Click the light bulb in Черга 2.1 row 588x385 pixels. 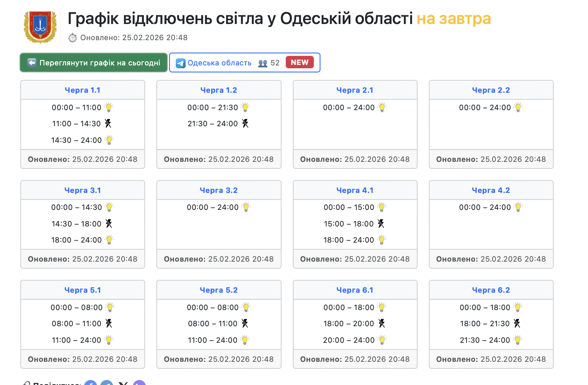coord(382,107)
